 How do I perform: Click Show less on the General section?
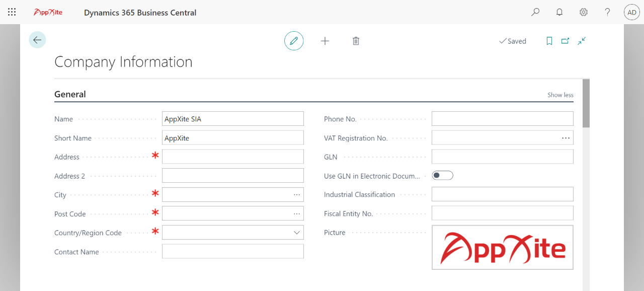pyautogui.click(x=560, y=95)
